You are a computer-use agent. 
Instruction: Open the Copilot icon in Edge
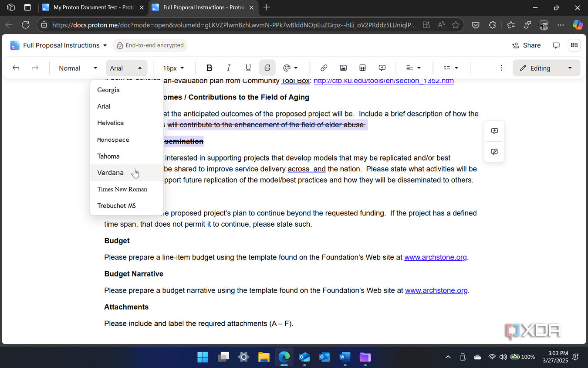point(578,25)
